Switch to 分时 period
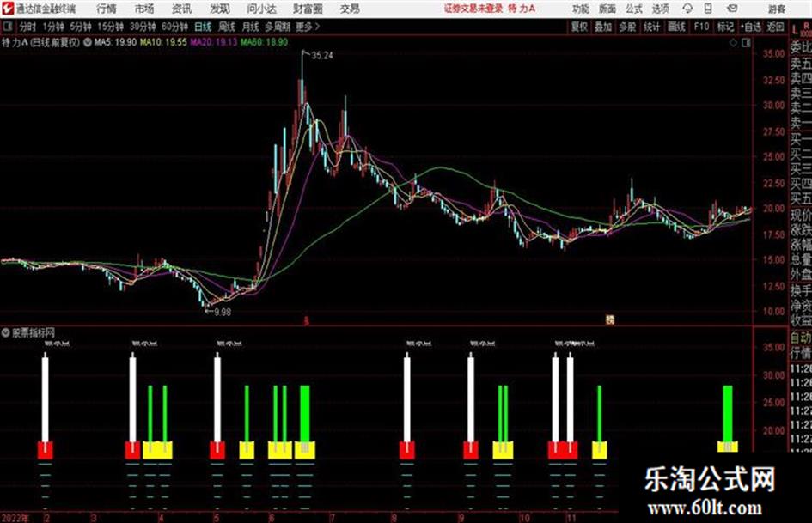This screenshot has height=523, width=812. click(x=28, y=27)
